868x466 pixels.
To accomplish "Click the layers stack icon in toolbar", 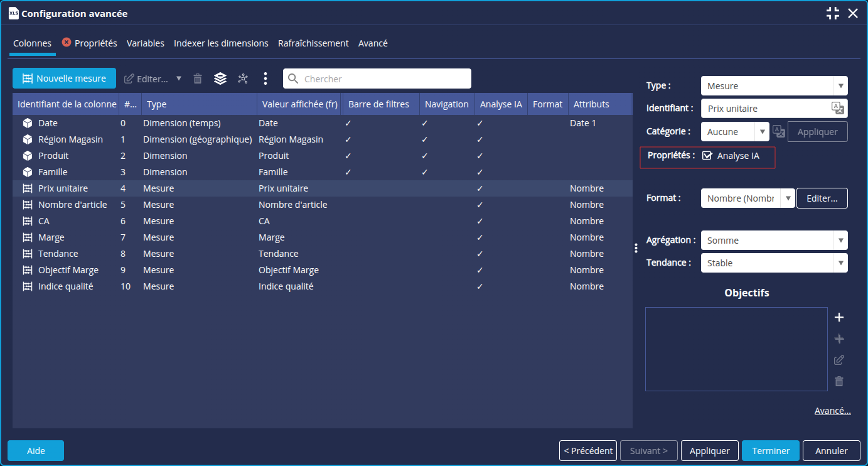I will click(220, 79).
